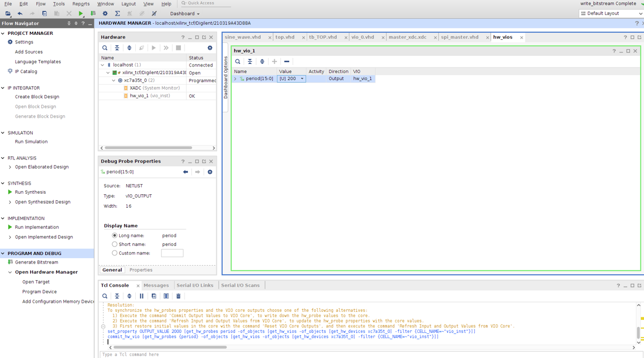Open the Reports menu

[x=81, y=4]
